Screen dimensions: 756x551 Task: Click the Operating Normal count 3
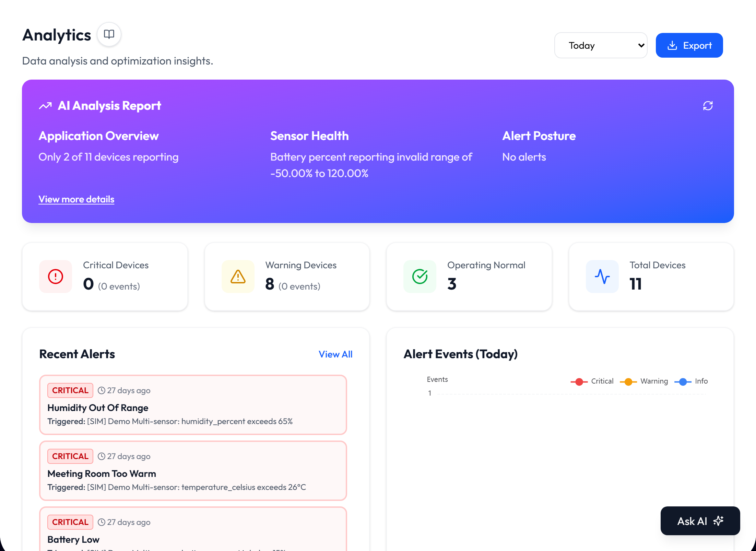point(452,284)
